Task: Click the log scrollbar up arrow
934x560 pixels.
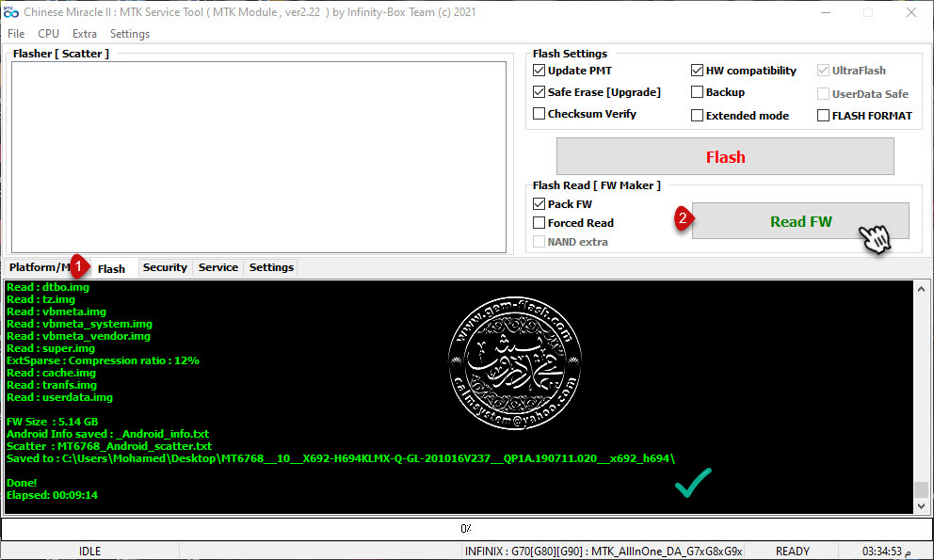Action: click(x=921, y=289)
